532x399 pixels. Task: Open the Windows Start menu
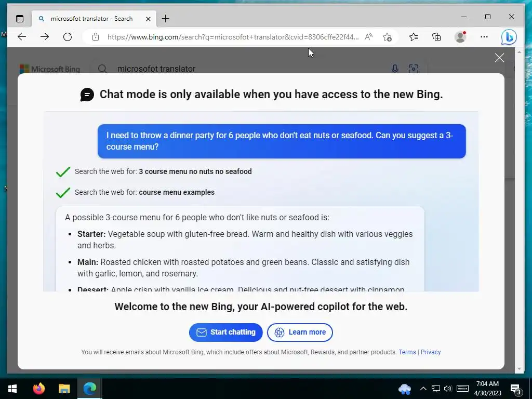click(12, 389)
